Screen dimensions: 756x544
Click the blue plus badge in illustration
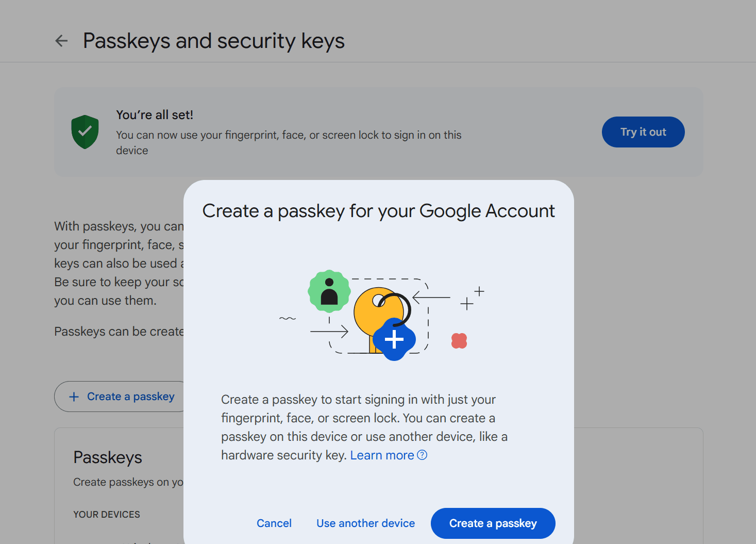pyautogui.click(x=394, y=339)
